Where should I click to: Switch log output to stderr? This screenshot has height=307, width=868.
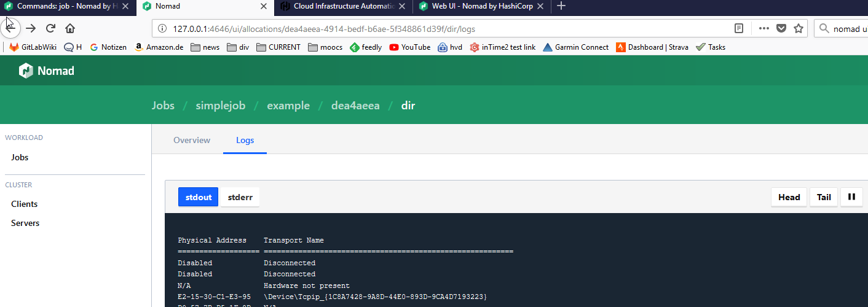[x=240, y=197]
